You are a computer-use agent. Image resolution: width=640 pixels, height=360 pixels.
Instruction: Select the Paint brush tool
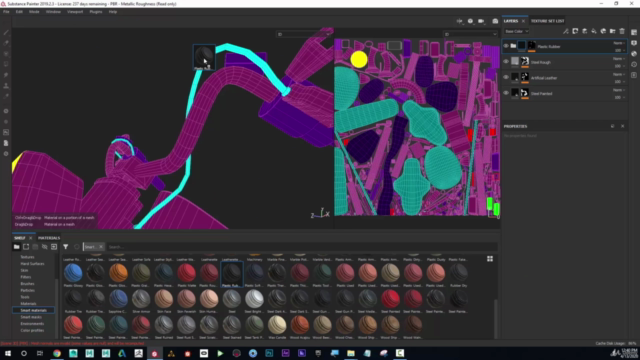click(x=6, y=32)
